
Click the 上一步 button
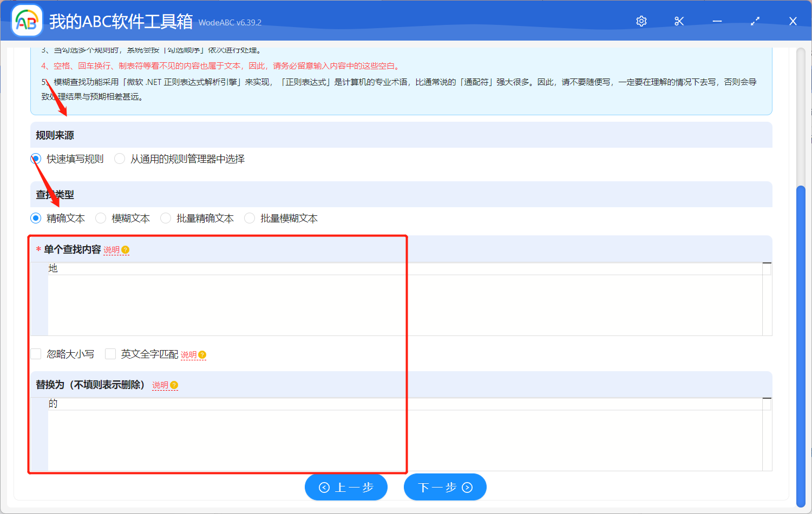(346, 487)
